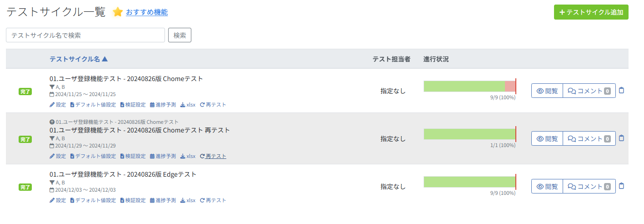Click 閲覧 eye button for first cycle
The height and width of the screenshot is (224, 644).
(547, 91)
